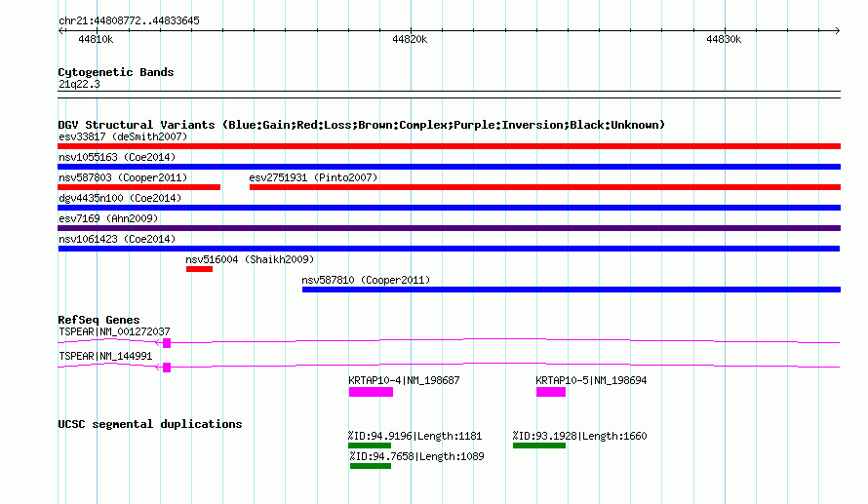Select the KRTAP10-4 magenta gene block
Viewport: 868px width, 504px height.
click(371, 392)
